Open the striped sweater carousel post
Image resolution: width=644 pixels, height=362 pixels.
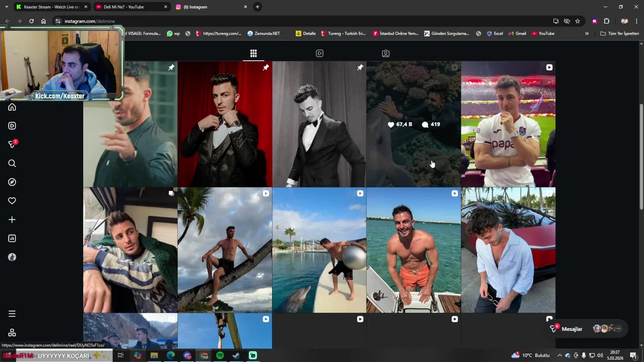pyautogui.click(x=130, y=250)
